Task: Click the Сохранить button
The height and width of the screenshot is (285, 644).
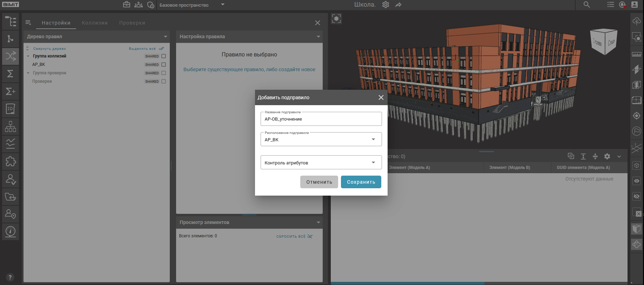Action: pyautogui.click(x=361, y=182)
